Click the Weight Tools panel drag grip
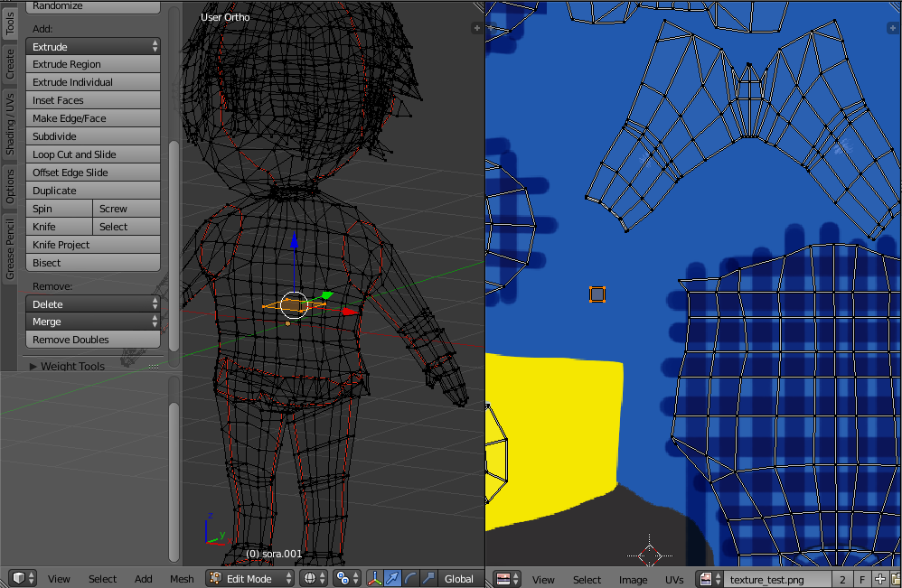Viewport: 902px width, 588px height. point(154,366)
